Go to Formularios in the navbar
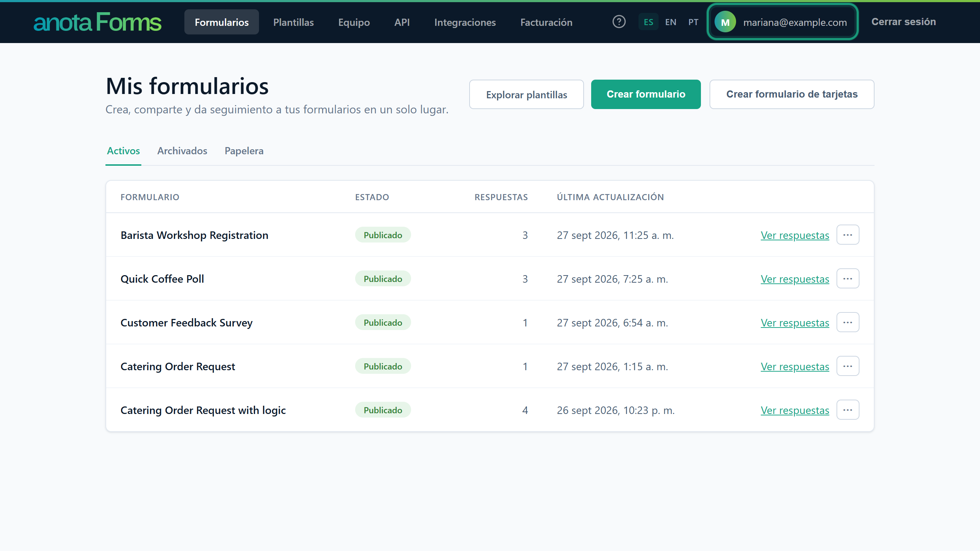This screenshot has width=980, height=551. [221, 22]
